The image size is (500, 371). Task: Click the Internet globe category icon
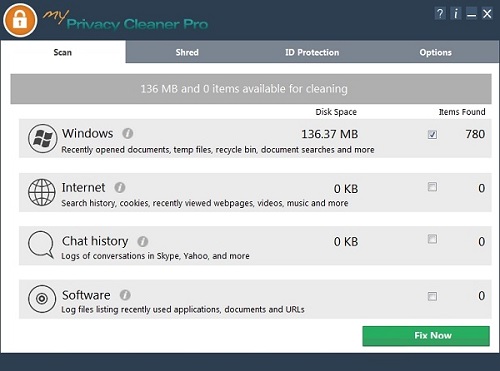tap(42, 192)
